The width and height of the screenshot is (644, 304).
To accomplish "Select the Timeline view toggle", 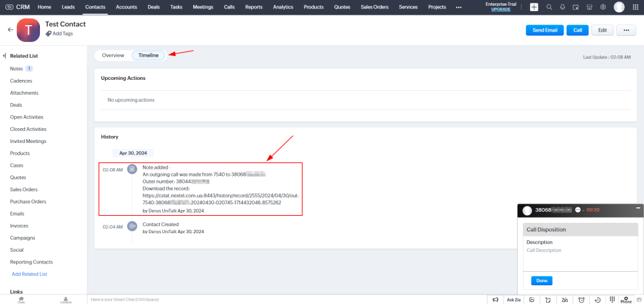I will point(148,55).
